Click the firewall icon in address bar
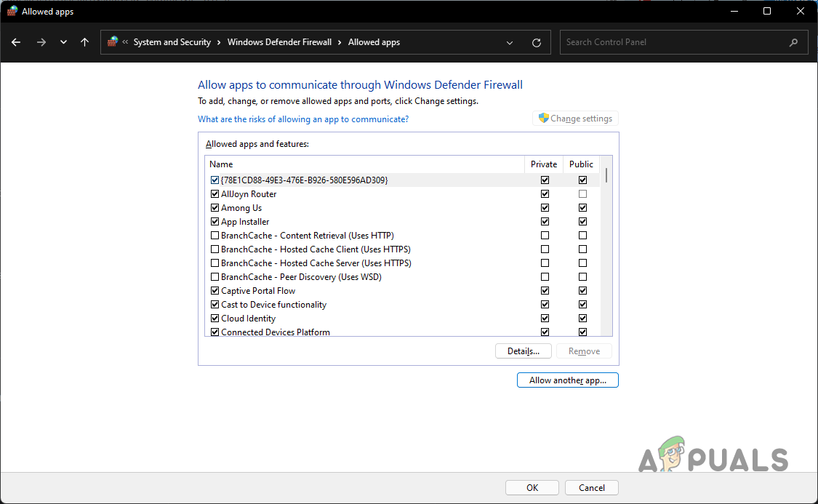The image size is (818, 504). tap(113, 42)
